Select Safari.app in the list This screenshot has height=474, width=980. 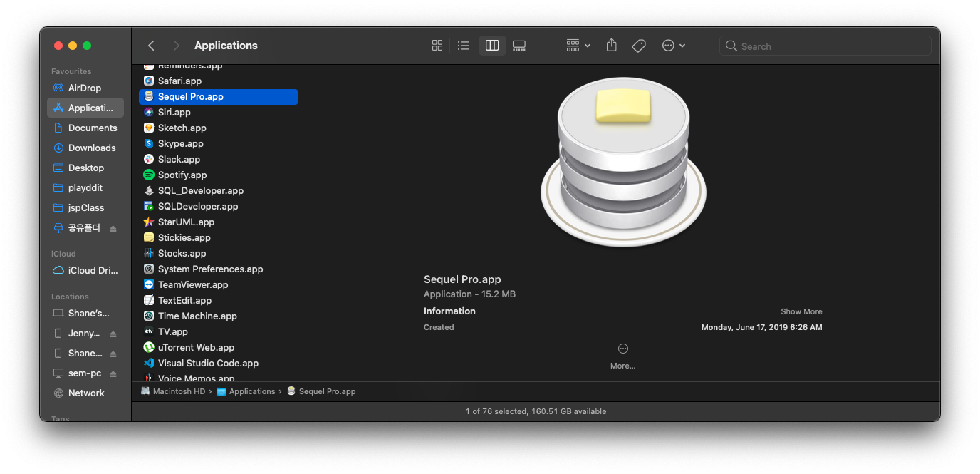219,81
